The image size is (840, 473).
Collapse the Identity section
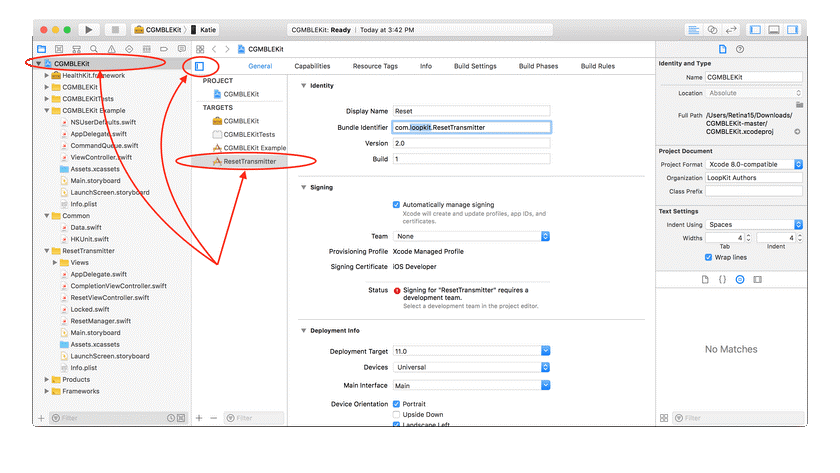(304, 86)
